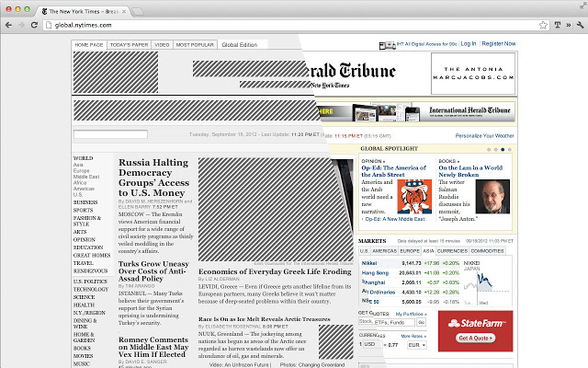Bookmark page with the star icon

pos(543,25)
